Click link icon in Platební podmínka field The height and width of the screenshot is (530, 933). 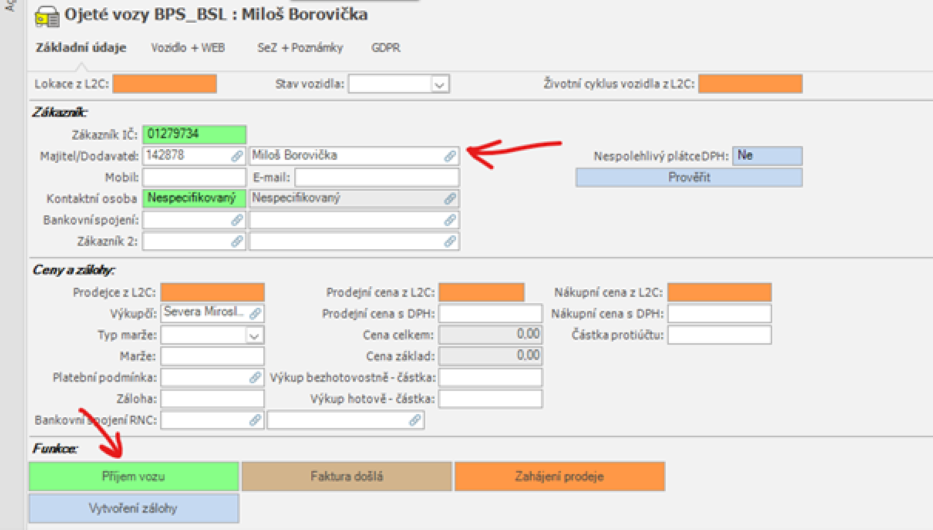click(255, 378)
